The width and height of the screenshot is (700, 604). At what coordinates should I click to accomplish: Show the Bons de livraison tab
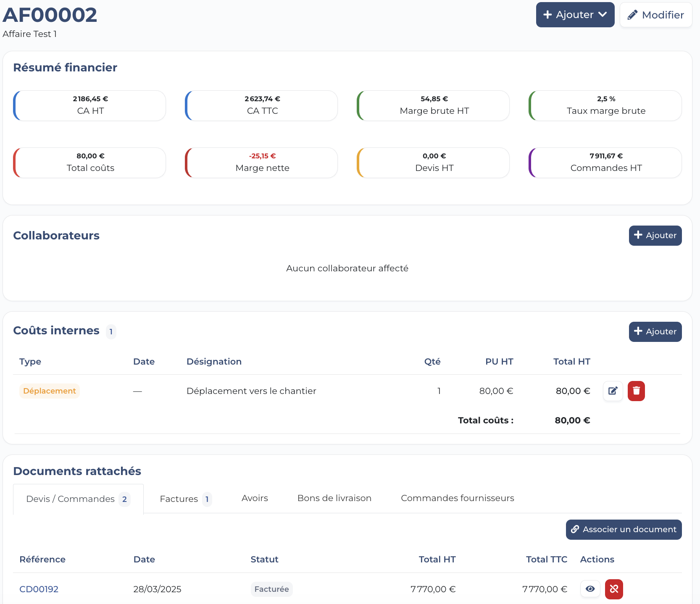[x=334, y=498]
